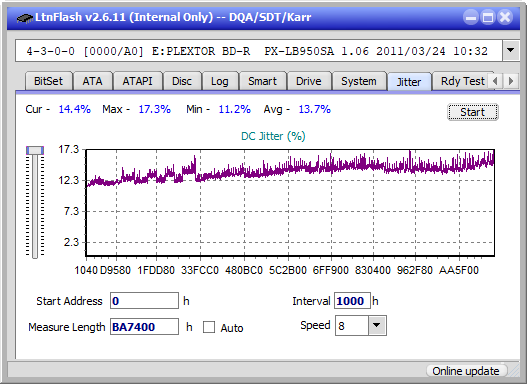Screen dimensions: 527x384
Task: Click the 33FCC0 x-axis label
Action: tap(200, 270)
